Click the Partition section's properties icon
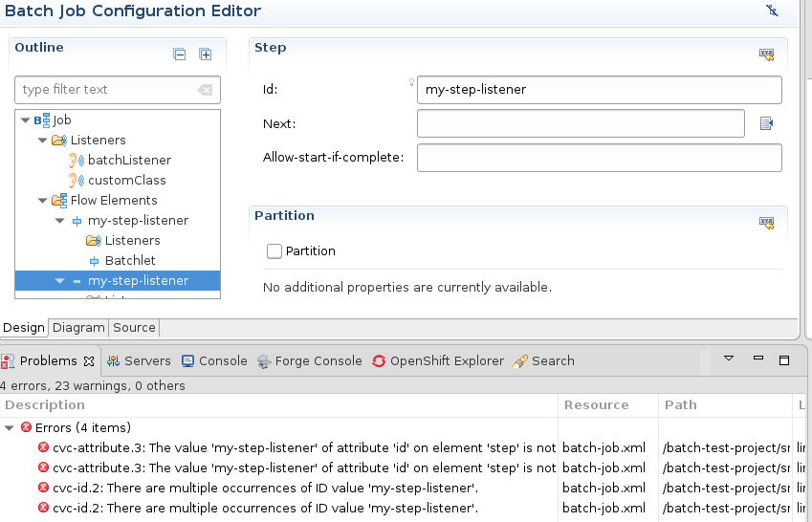The image size is (812, 522). (766, 223)
